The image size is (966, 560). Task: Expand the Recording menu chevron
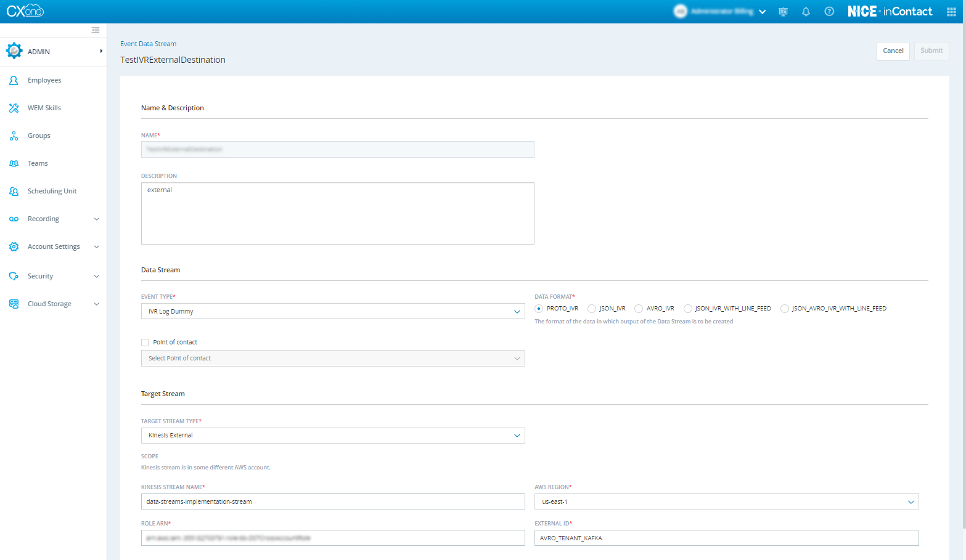tap(96, 219)
